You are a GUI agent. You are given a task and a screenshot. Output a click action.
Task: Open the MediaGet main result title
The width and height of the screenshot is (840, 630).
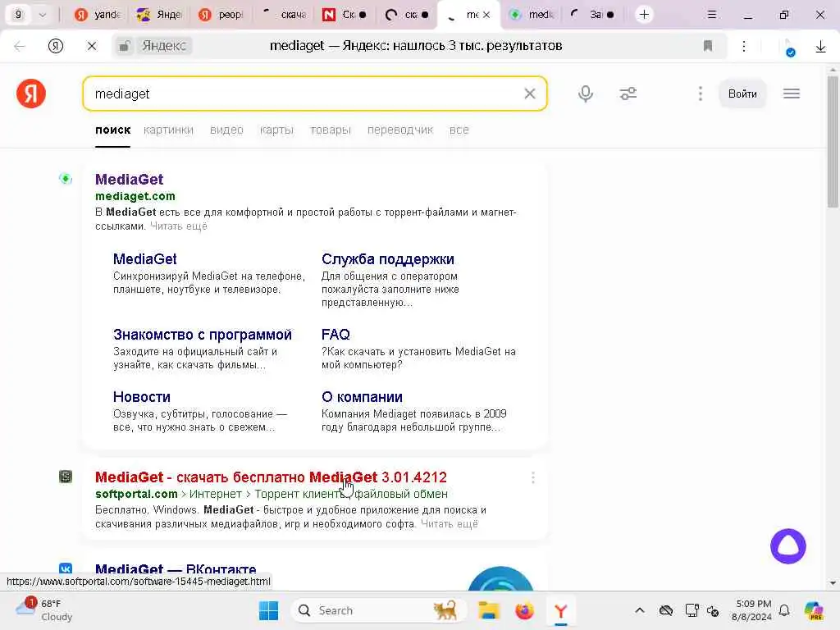pyautogui.click(x=129, y=180)
